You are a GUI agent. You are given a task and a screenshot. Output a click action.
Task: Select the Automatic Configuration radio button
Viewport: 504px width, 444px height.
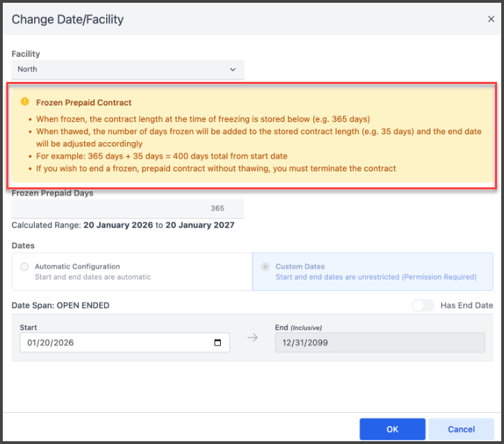coord(25,267)
